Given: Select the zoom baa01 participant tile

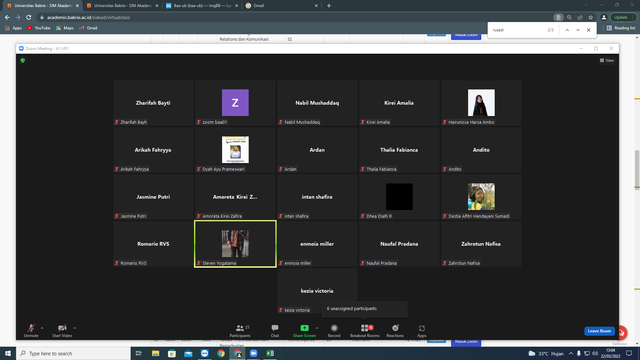Looking at the screenshot, I should (x=235, y=103).
